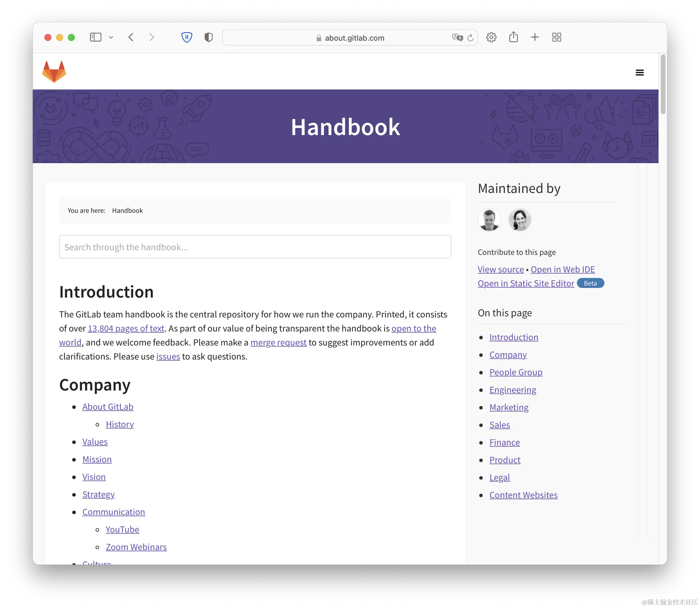Image resolution: width=700 pixels, height=608 pixels.
Task: Click the first maintainer avatar
Action: [489, 220]
